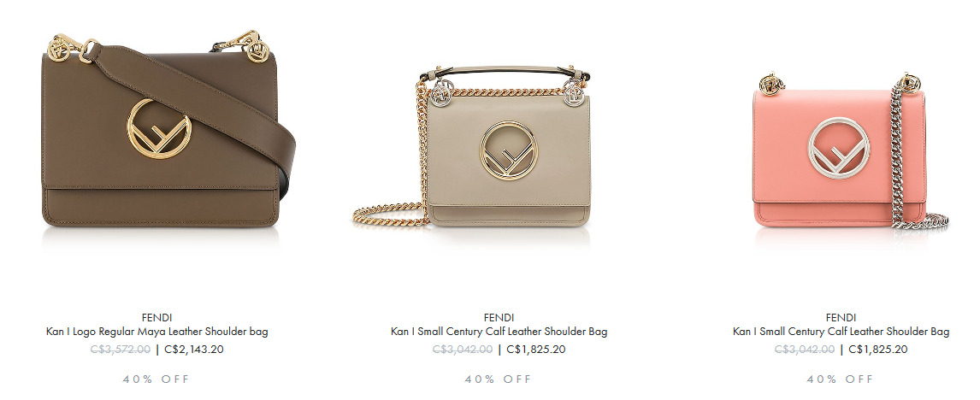Screen dimensions: 980x400
Task: Click FENDI brand name under beige bag
Action: 499,317
